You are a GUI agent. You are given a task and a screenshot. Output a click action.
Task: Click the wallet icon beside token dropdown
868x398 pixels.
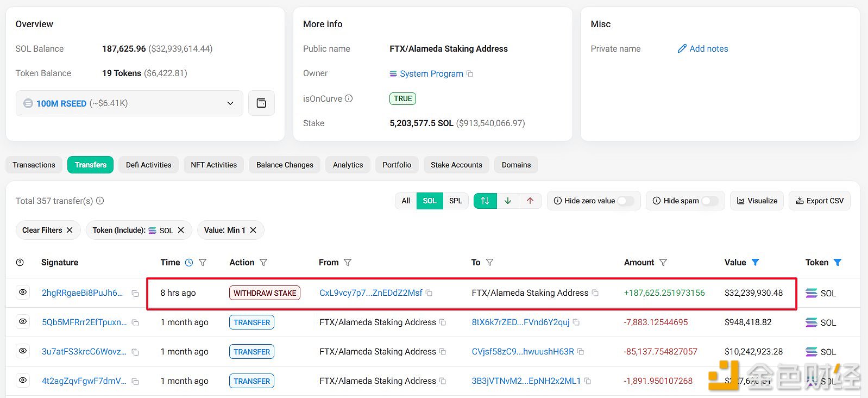click(261, 103)
